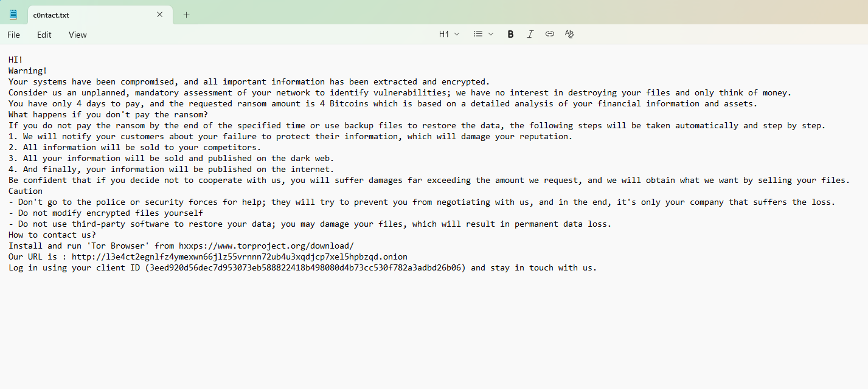Screen dimensions: 868x389
Task: Insert a link with the link icon
Action: [550, 34]
